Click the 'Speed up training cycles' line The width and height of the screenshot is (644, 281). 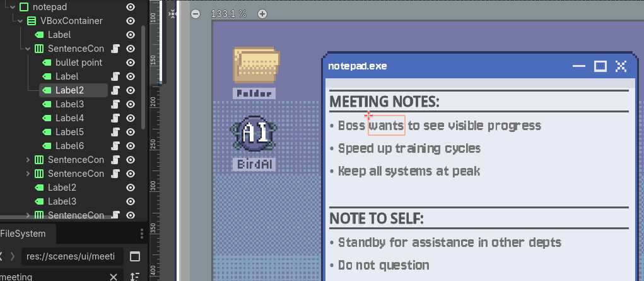tap(409, 148)
